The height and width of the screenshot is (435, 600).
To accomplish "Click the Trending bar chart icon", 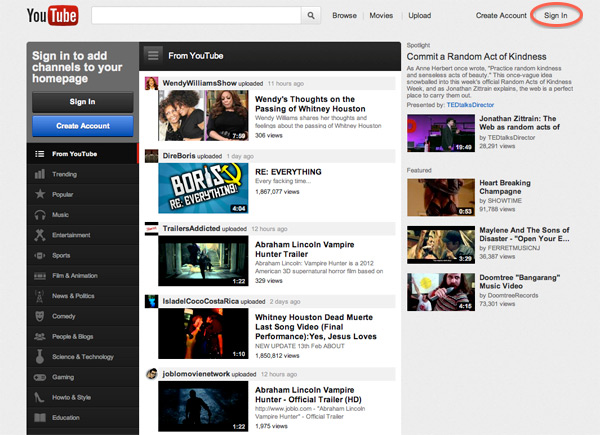I will [40, 174].
